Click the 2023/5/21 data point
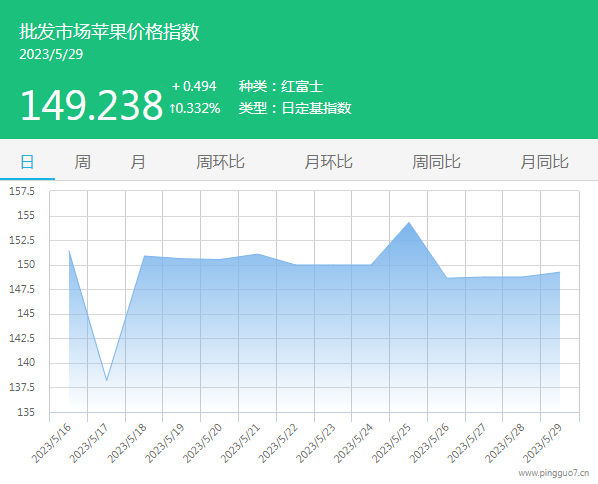Screen dimensions: 598x484 258,254
